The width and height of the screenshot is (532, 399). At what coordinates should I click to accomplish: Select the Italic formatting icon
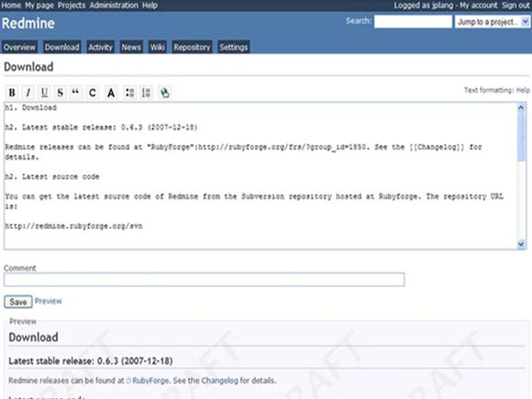click(27, 92)
